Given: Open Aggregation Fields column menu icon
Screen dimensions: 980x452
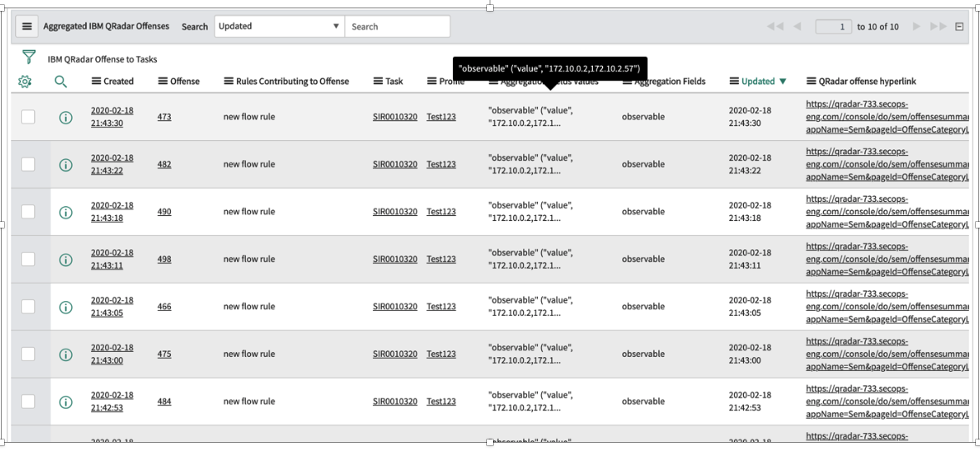Looking at the screenshot, I should pyautogui.click(x=627, y=81).
